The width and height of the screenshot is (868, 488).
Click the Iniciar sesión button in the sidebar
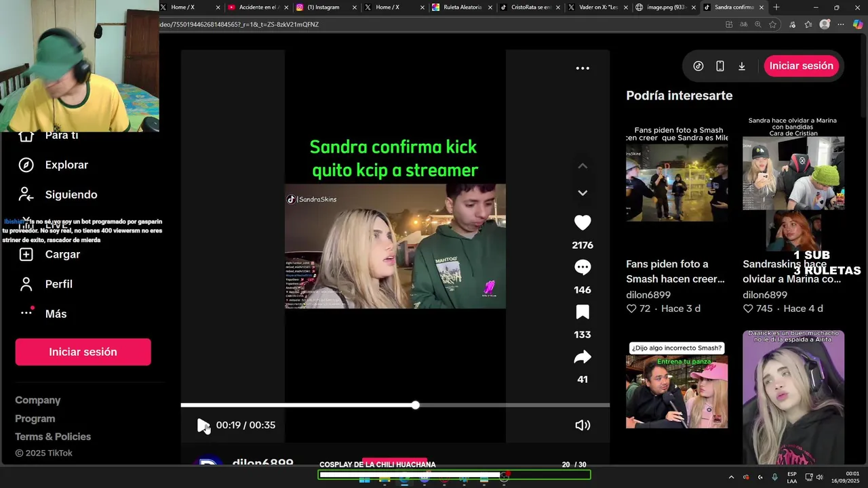(83, 352)
